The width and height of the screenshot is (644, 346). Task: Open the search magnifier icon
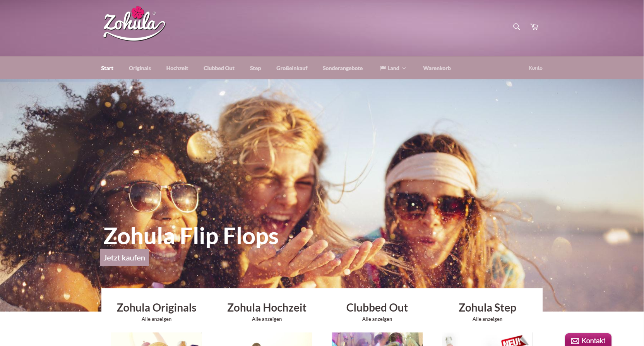coord(516,27)
